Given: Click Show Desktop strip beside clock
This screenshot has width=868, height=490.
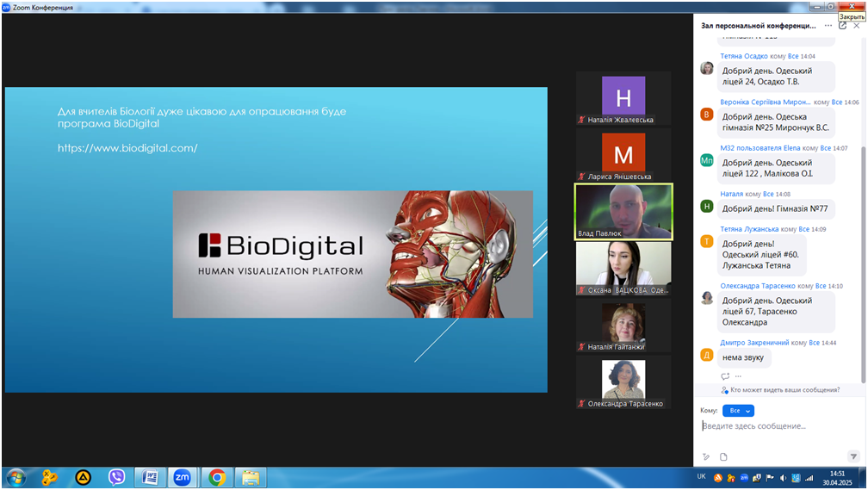Looking at the screenshot, I should (863, 478).
